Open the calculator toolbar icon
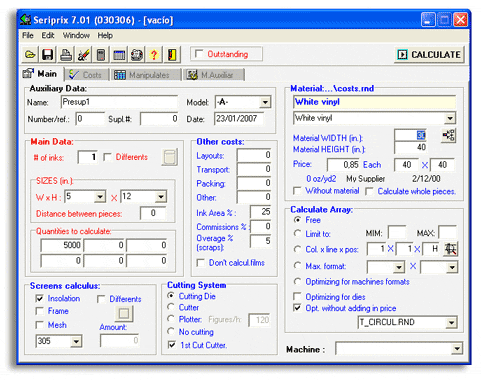This screenshot has height=380, width=481. [x=101, y=54]
